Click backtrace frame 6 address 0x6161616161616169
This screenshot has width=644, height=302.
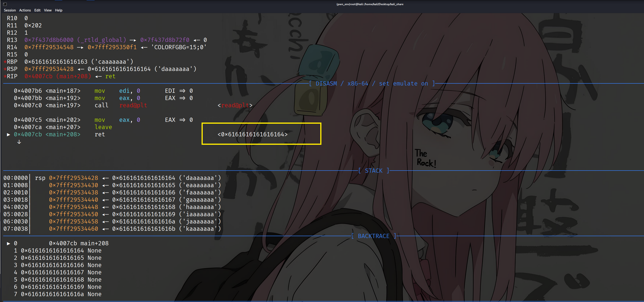tap(52, 287)
